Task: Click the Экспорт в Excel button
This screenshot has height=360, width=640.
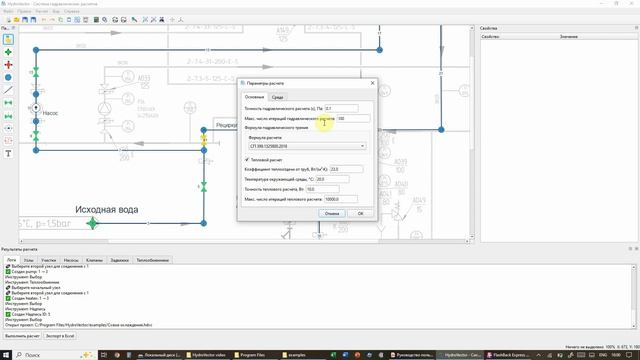Action: click(60, 336)
